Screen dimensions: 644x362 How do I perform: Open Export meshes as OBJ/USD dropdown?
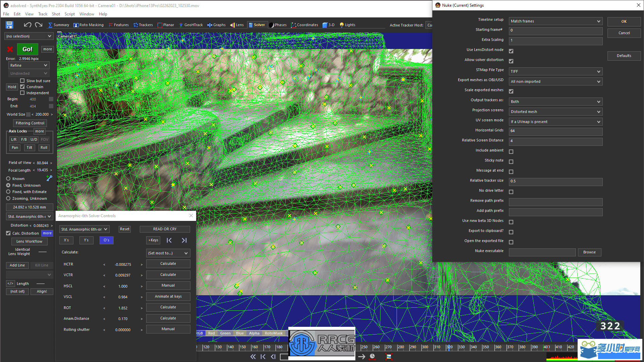(555, 81)
